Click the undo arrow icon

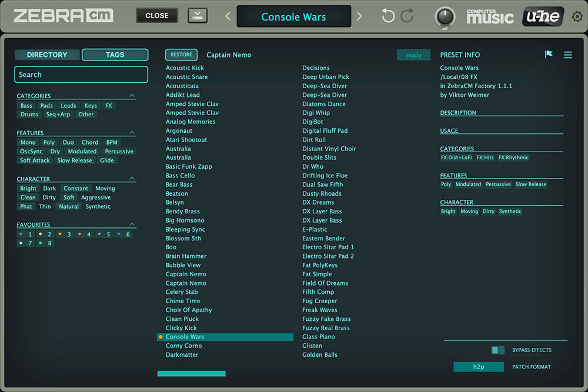click(x=387, y=16)
